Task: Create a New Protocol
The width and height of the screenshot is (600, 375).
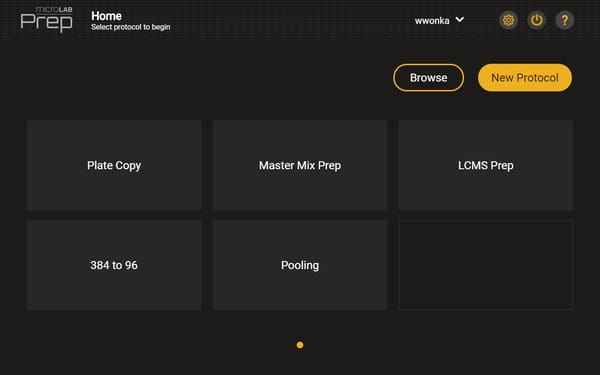Action: click(525, 78)
